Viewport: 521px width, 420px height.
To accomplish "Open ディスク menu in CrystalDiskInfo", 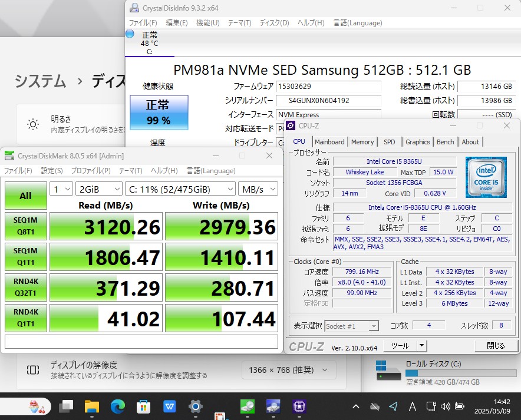I will click(275, 23).
